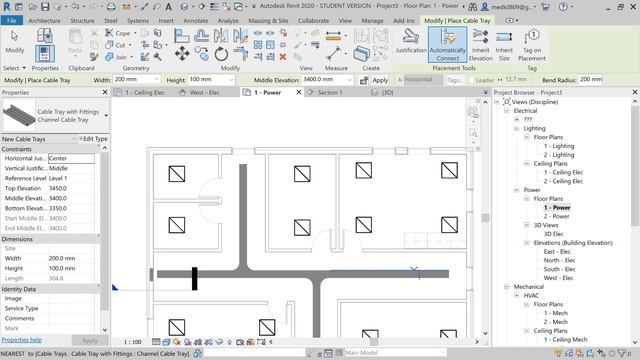Collapse the Elevations (Building Elevation) node
This screenshot has height=360, width=640.
point(527,243)
